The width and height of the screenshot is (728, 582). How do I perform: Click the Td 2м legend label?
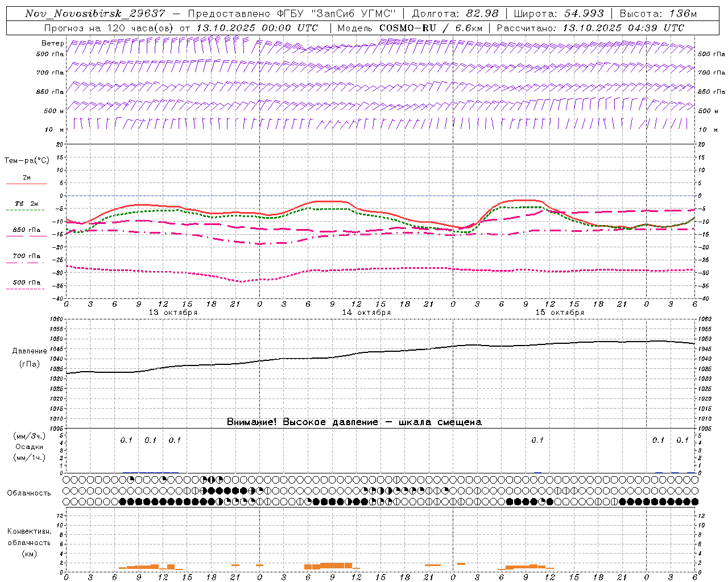26,203
